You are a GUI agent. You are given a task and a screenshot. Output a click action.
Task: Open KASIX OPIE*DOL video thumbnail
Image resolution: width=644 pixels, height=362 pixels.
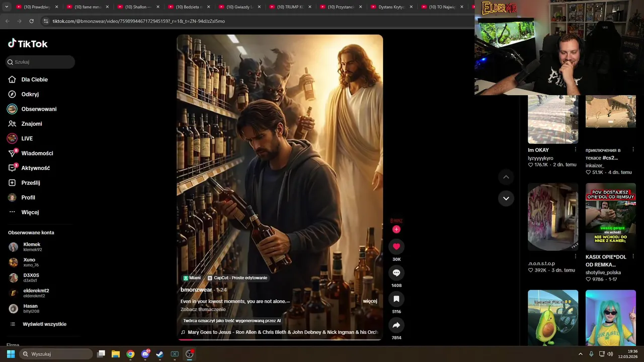610,217
